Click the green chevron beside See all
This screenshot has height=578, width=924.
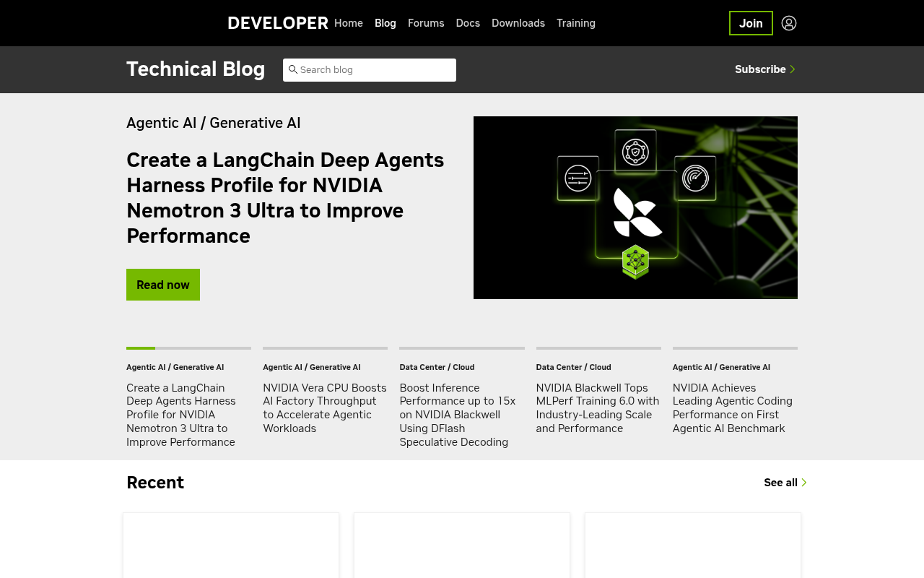804,483
